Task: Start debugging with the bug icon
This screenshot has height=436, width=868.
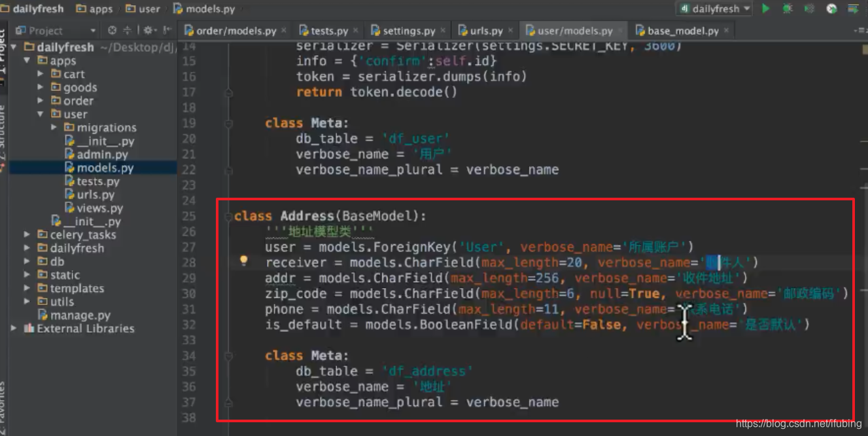Action: click(787, 9)
